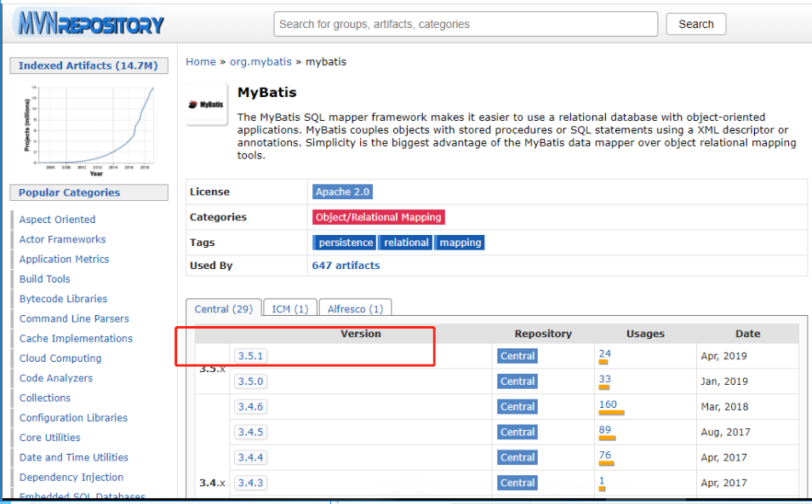Click Central badge in 3.4.4 row
The image size is (812, 504).
click(x=518, y=457)
